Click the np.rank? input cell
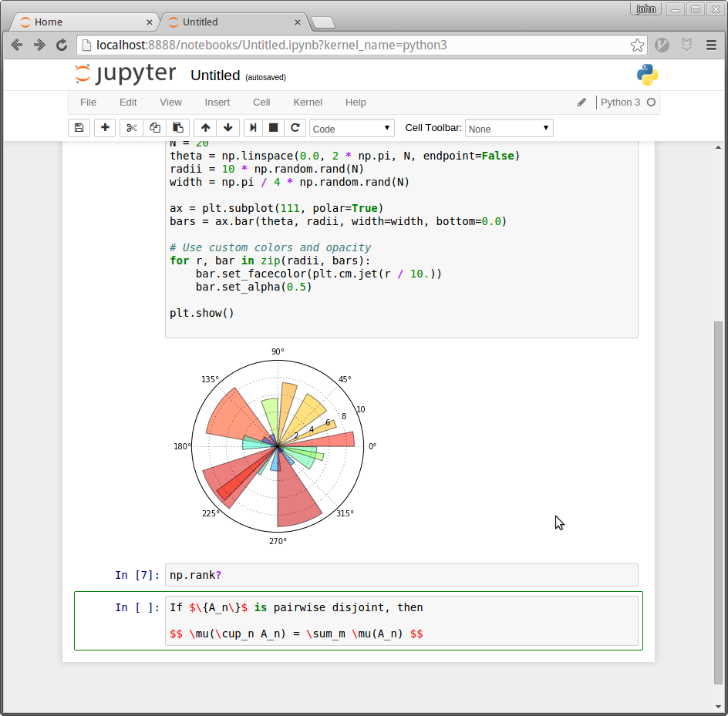 (401, 575)
